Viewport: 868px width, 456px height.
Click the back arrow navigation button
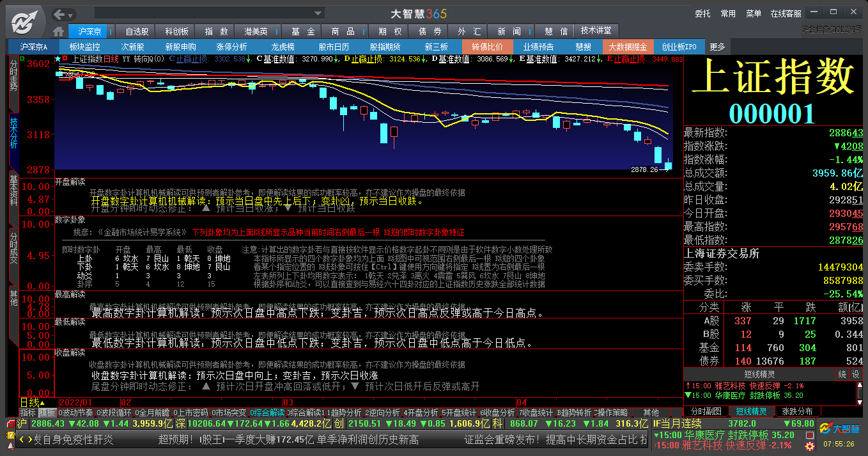pos(59,14)
